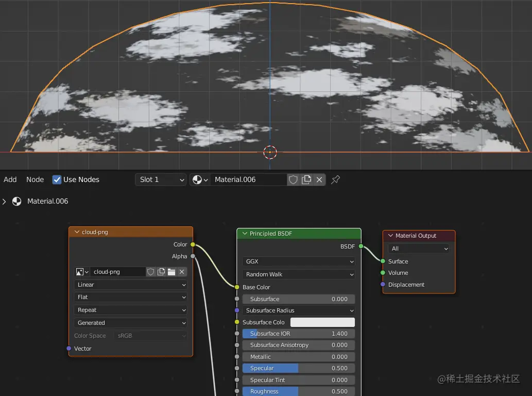
Task: Collapse the cloud-png node
Action: pyautogui.click(x=77, y=232)
